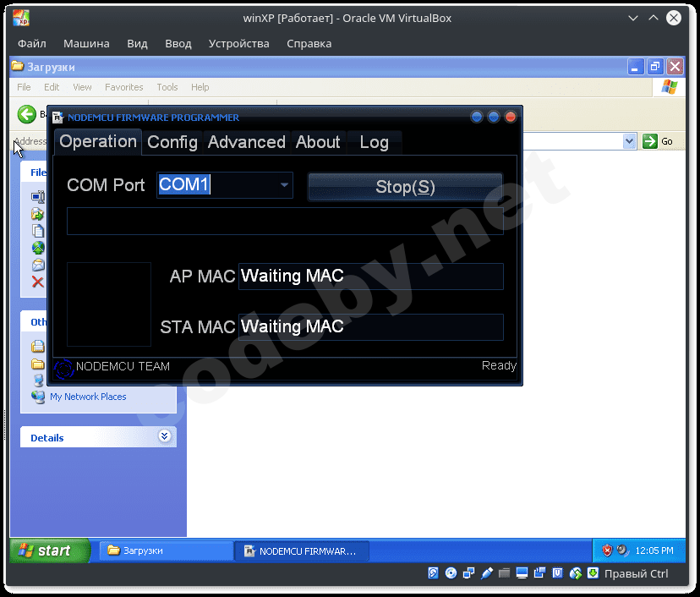The height and width of the screenshot is (597, 700).
Task: Click the Go button beside address bar
Action: [x=658, y=141]
